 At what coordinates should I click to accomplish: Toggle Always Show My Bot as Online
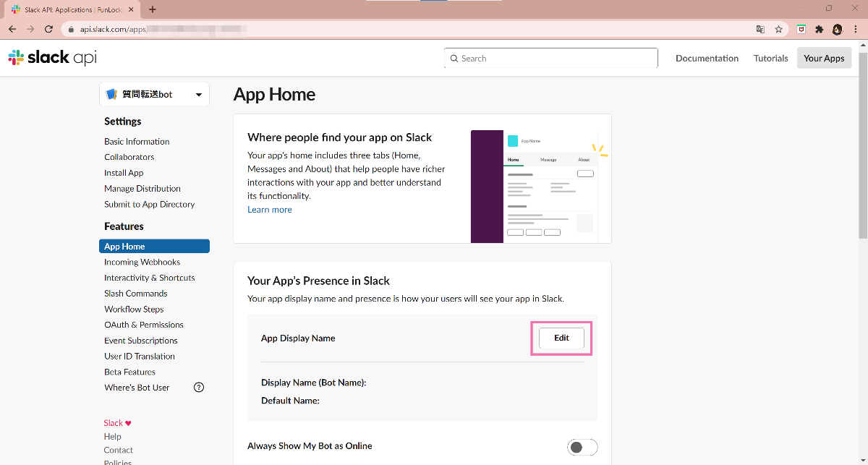pyautogui.click(x=582, y=447)
